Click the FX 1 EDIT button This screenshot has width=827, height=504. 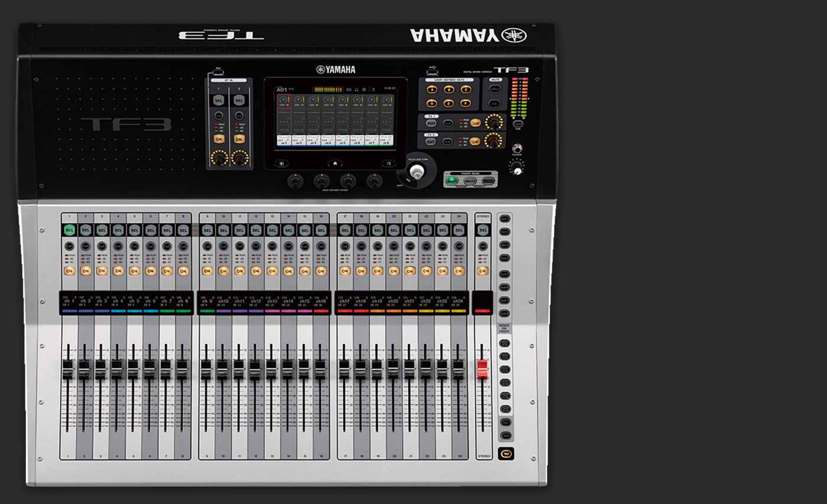[x=431, y=123]
